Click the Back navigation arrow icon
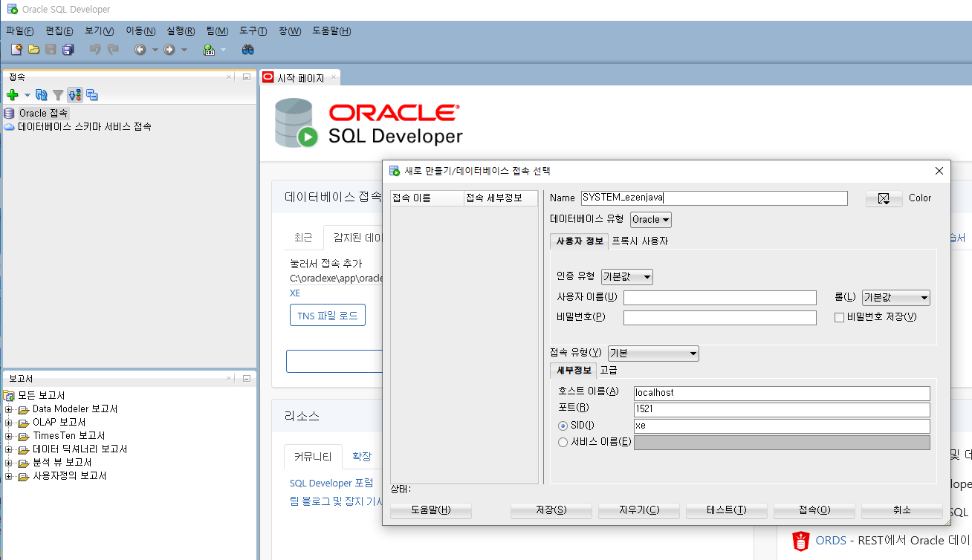This screenshot has width=972, height=560. point(140,49)
